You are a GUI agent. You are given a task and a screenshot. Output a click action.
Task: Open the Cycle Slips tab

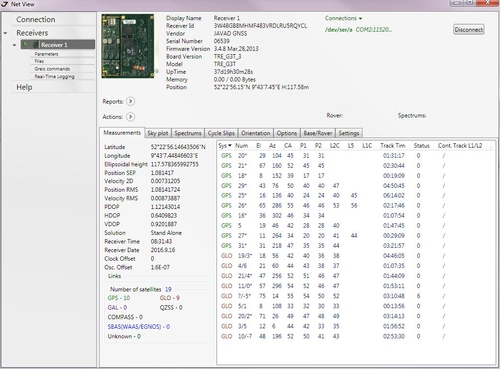(x=221, y=133)
